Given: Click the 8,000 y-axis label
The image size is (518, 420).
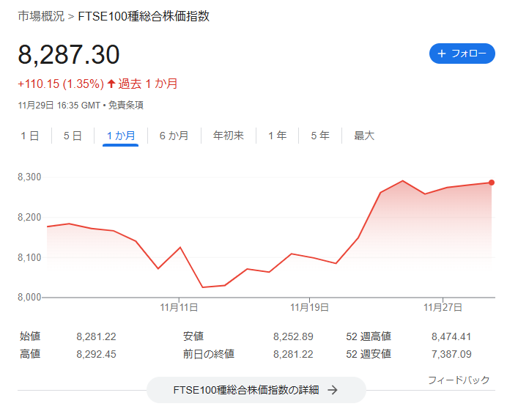Looking at the screenshot, I should point(29,298).
